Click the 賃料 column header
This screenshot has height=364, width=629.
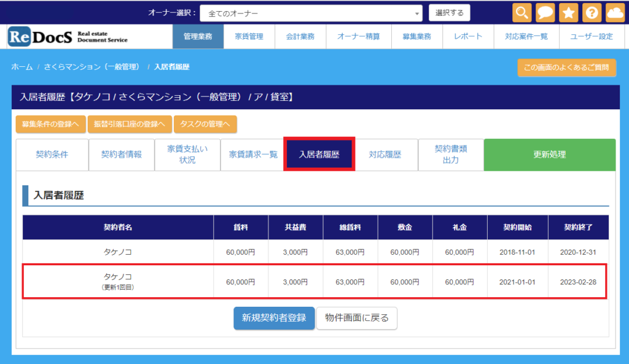click(241, 227)
